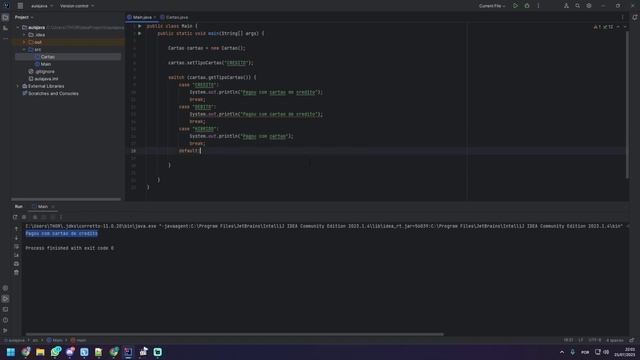Click the Run tool window title
This screenshot has height=360, width=640.
[19, 207]
